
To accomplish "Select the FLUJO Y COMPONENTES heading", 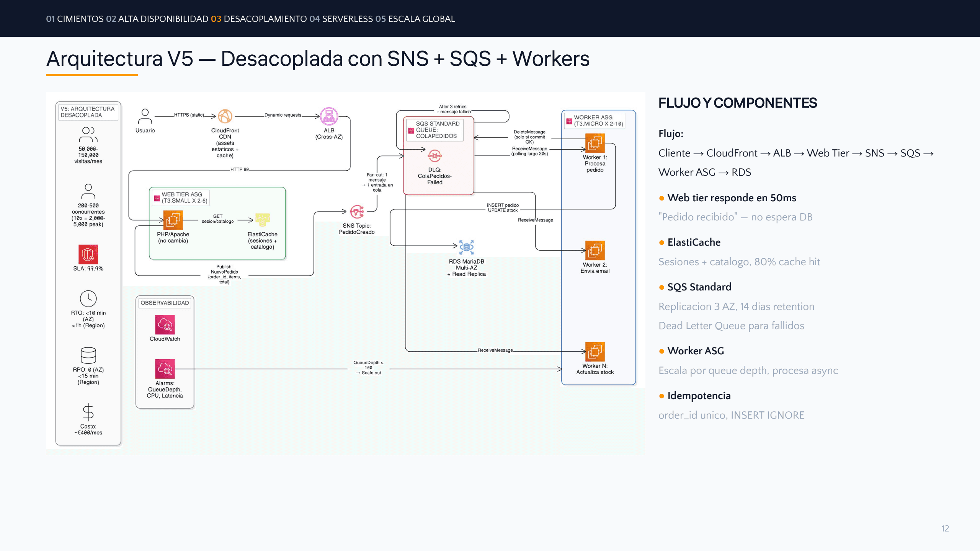I will (737, 103).
